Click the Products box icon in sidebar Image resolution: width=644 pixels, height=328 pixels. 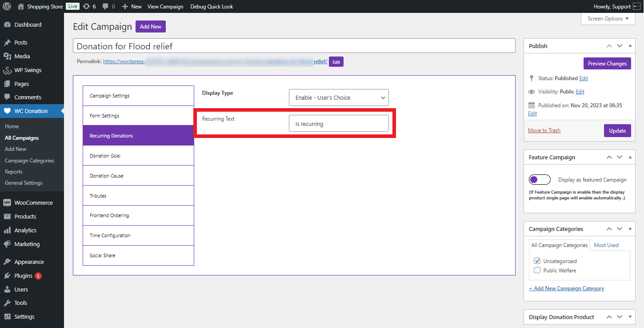click(7, 217)
